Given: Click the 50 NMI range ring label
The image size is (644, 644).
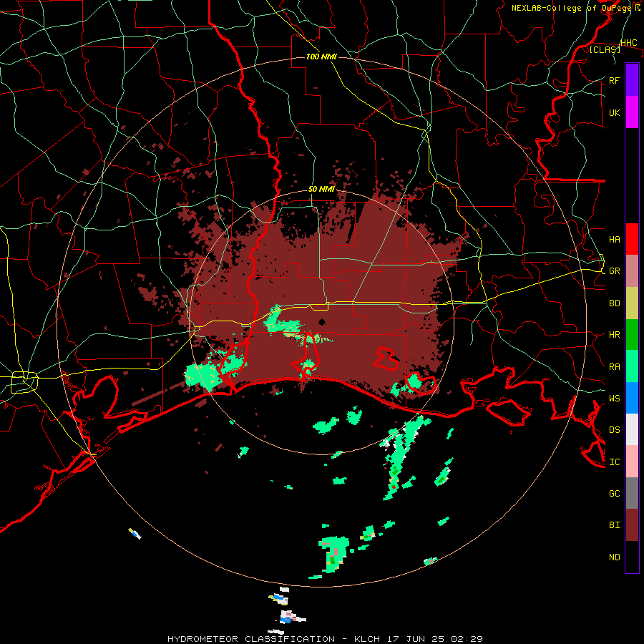Looking at the screenshot, I should (321, 189).
